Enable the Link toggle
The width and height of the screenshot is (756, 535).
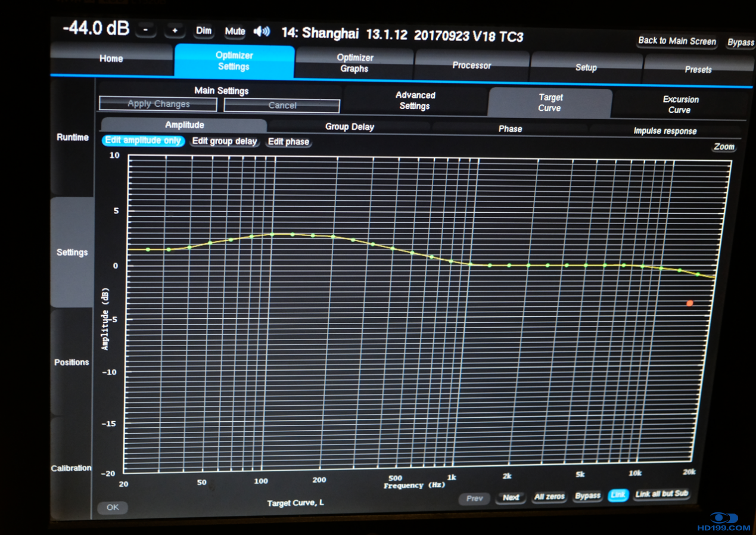click(x=618, y=495)
